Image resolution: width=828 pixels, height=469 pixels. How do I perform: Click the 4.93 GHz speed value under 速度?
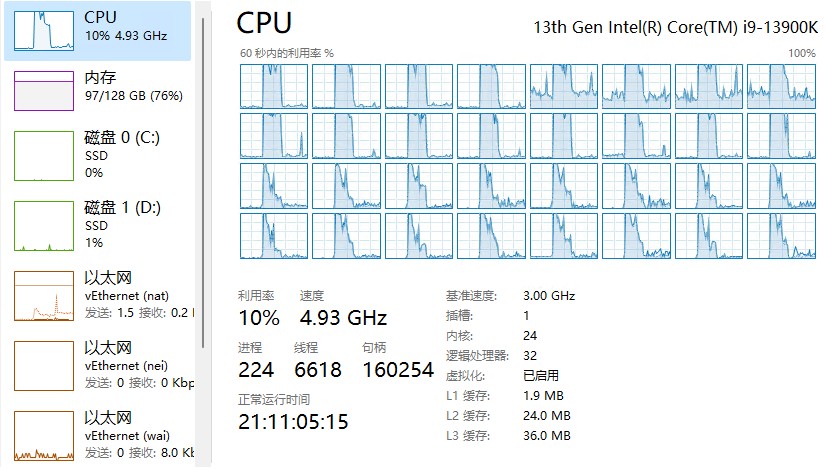click(343, 319)
